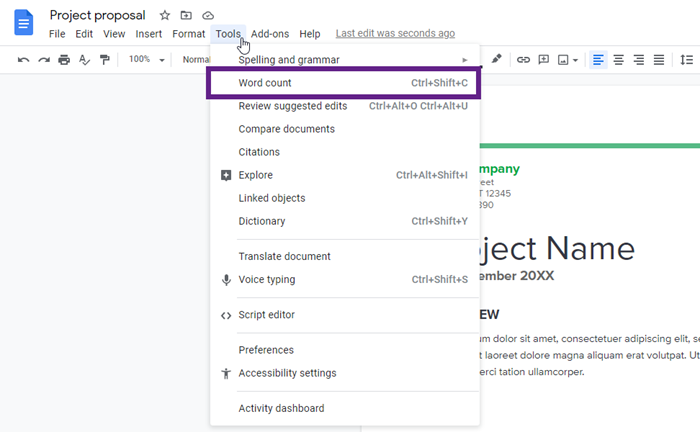The width and height of the screenshot is (700, 432).
Task: Start Voice typing
Action: coord(345,280)
